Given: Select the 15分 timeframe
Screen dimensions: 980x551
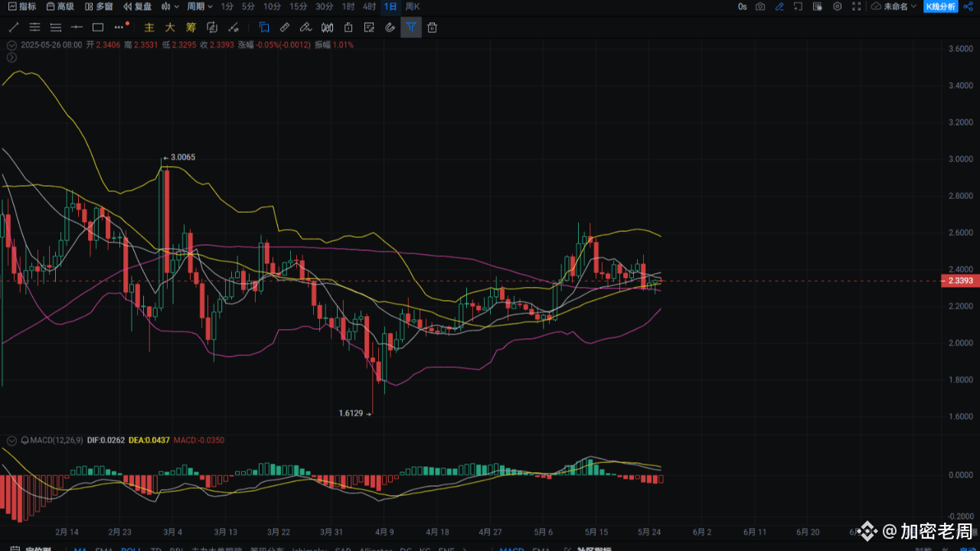Looking at the screenshot, I should click(298, 6).
